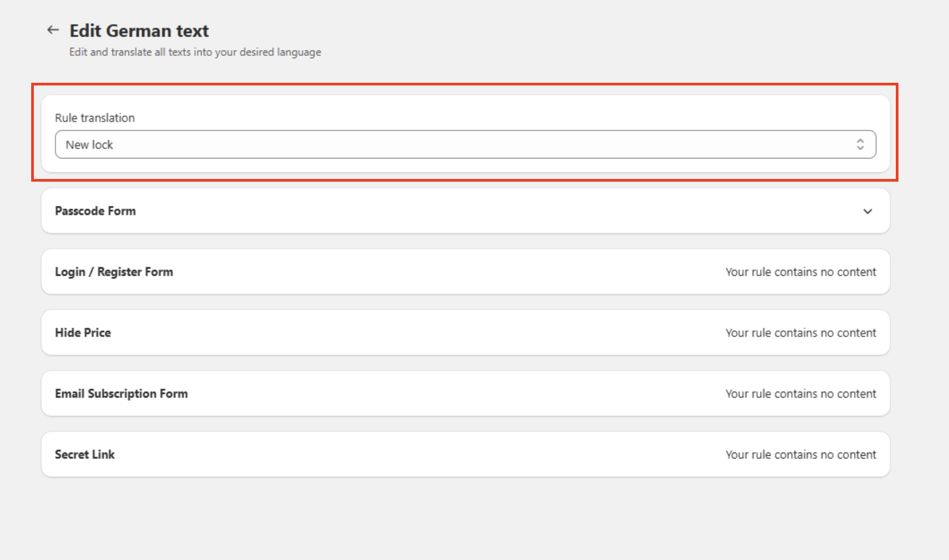Choose the Secret Link section heading
Screen dimensions: 949x560
click(x=85, y=455)
